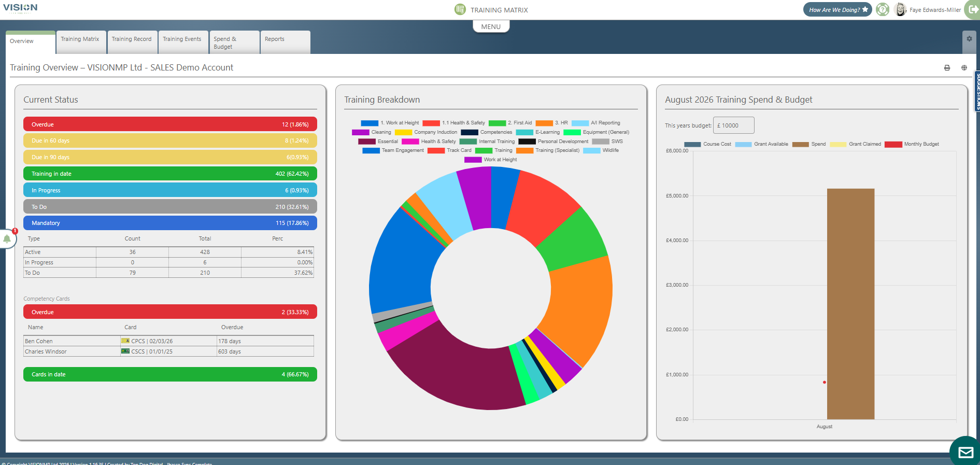Screen dimensions: 980x465
Task: Open the MENU dropdown
Action: tap(491, 26)
